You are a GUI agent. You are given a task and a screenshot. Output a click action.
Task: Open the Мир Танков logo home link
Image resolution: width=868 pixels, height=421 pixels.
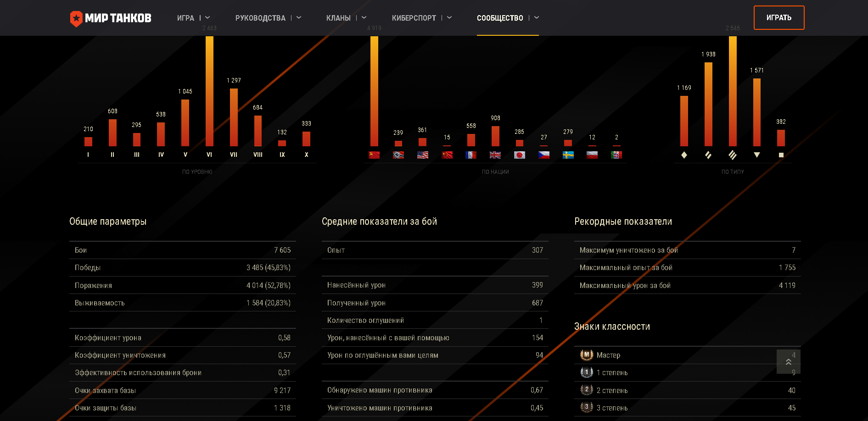pos(110,18)
